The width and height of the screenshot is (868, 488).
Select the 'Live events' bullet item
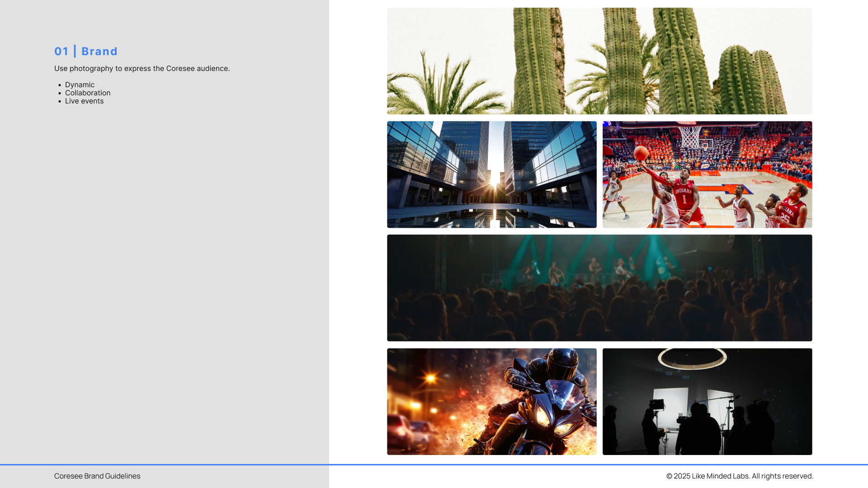pyautogui.click(x=84, y=101)
